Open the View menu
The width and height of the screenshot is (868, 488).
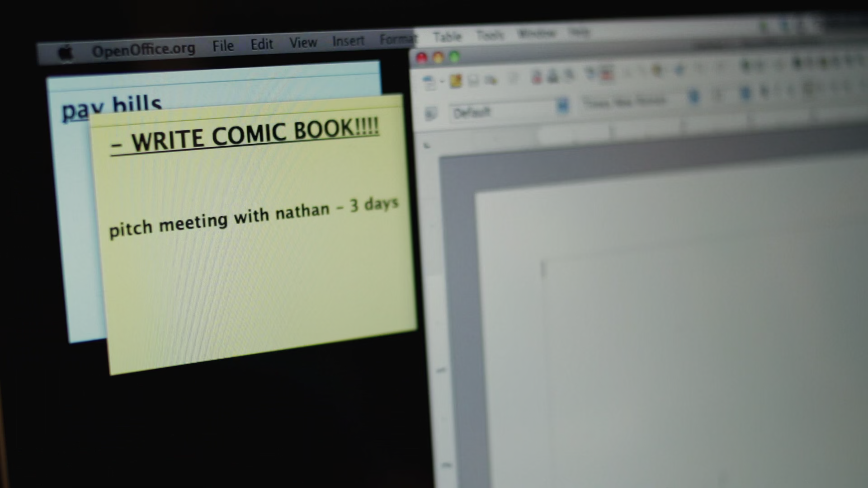pyautogui.click(x=303, y=42)
